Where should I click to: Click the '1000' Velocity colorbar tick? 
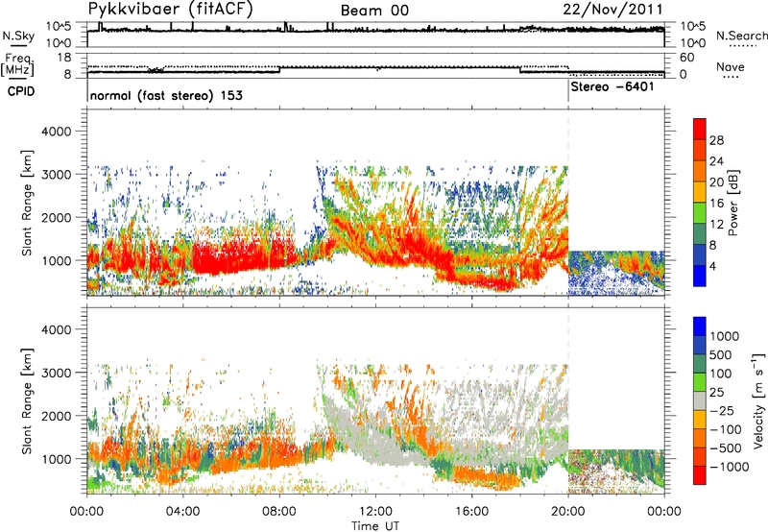point(725,336)
